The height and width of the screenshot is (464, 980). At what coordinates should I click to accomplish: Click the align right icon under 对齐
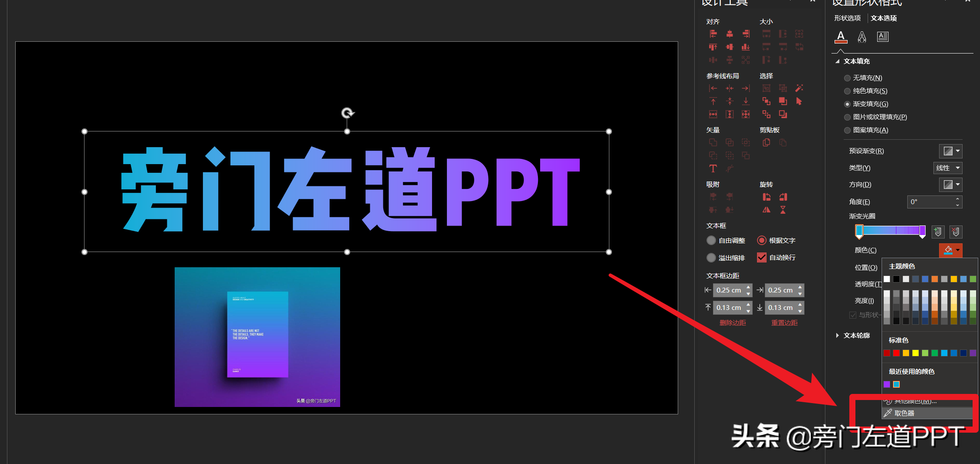(x=746, y=34)
